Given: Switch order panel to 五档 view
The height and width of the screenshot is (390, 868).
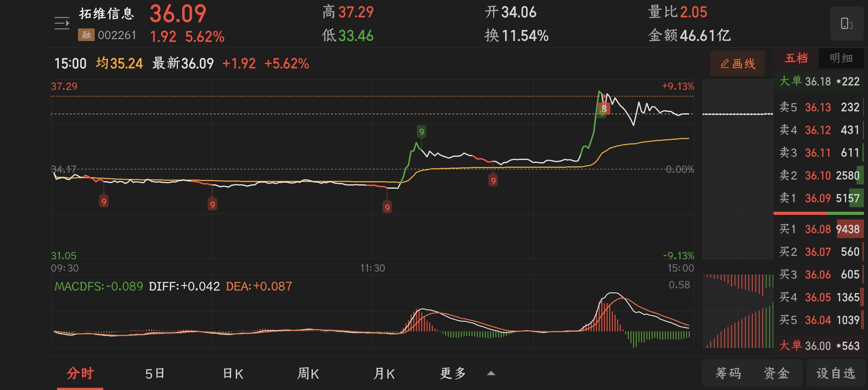Looking at the screenshot, I should (x=796, y=58).
